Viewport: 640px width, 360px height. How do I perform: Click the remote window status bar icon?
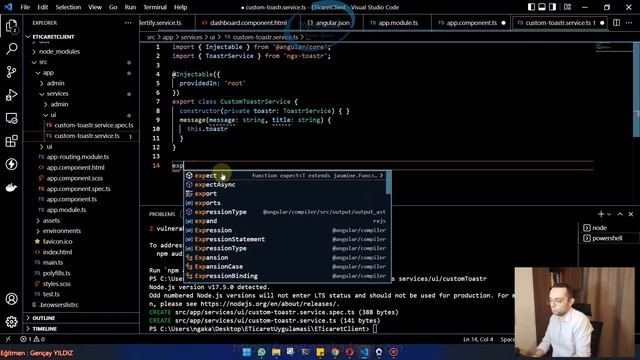(8, 339)
